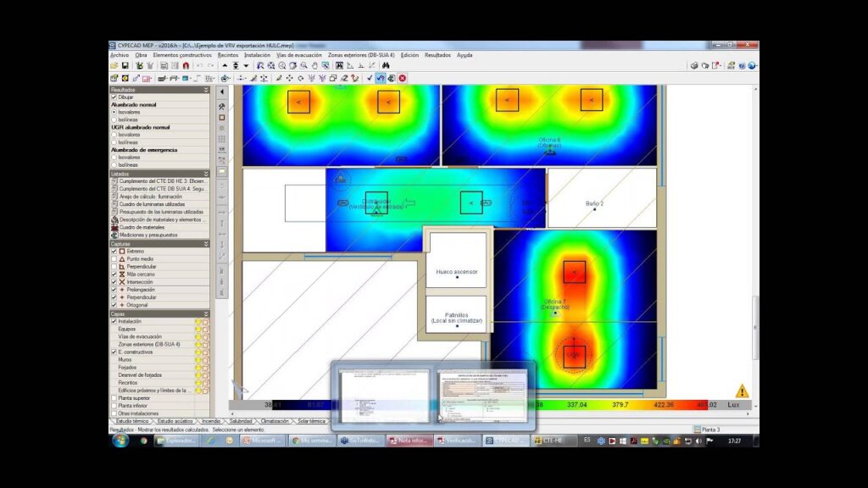The height and width of the screenshot is (488, 868).
Task: Open Cuadro de materiales listing
Action: coord(141,227)
